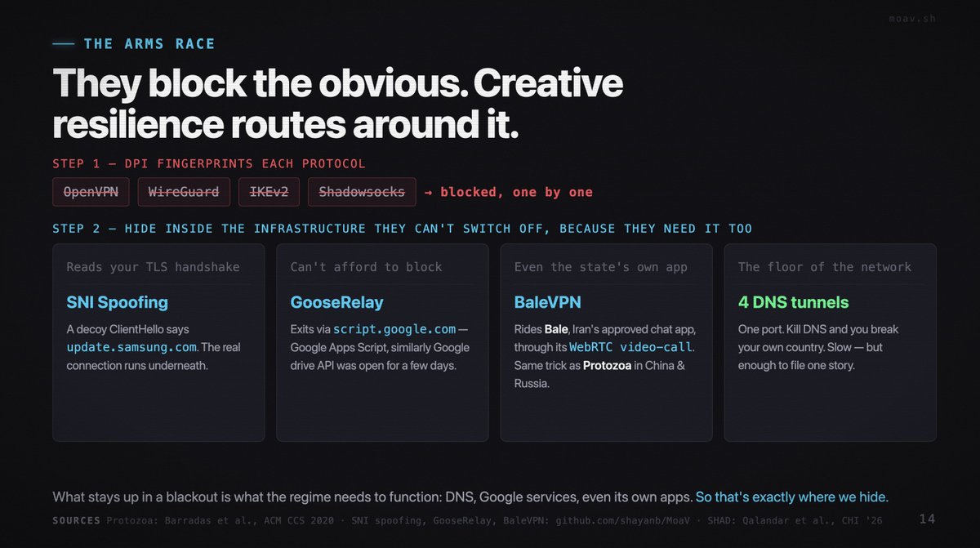
Task: Click the bold Bale word in BaleVPN card
Action: tap(555, 329)
